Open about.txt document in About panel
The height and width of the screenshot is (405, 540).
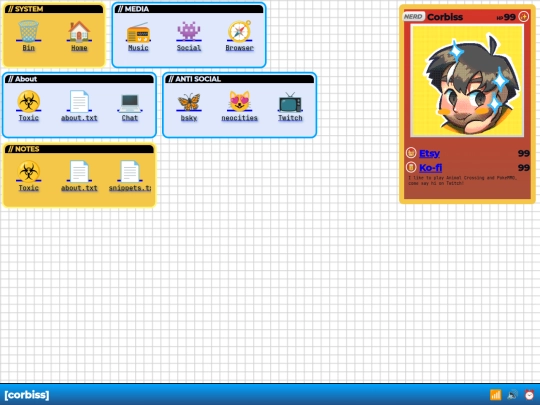coord(79,101)
